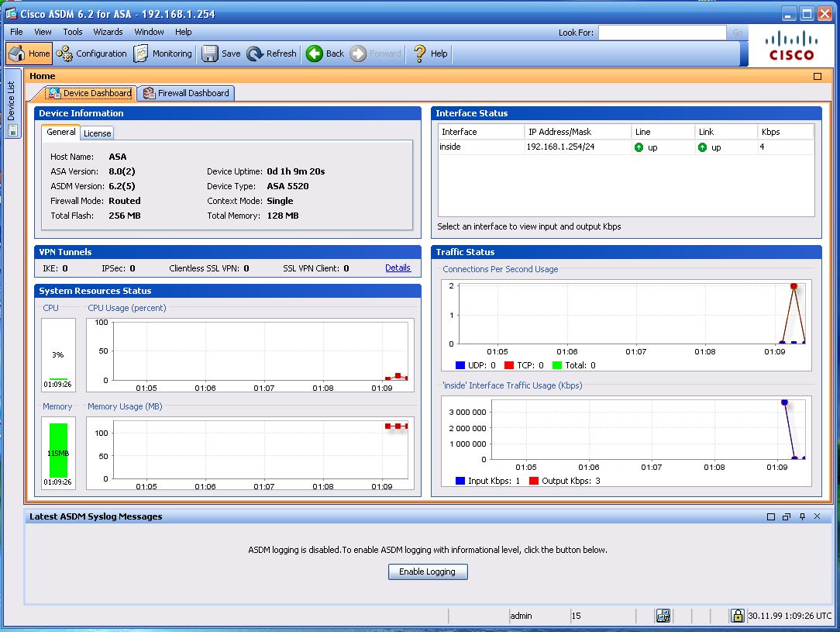This screenshot has width=840, height=632.
Task: Open the File menu
Action: [16, 32]
